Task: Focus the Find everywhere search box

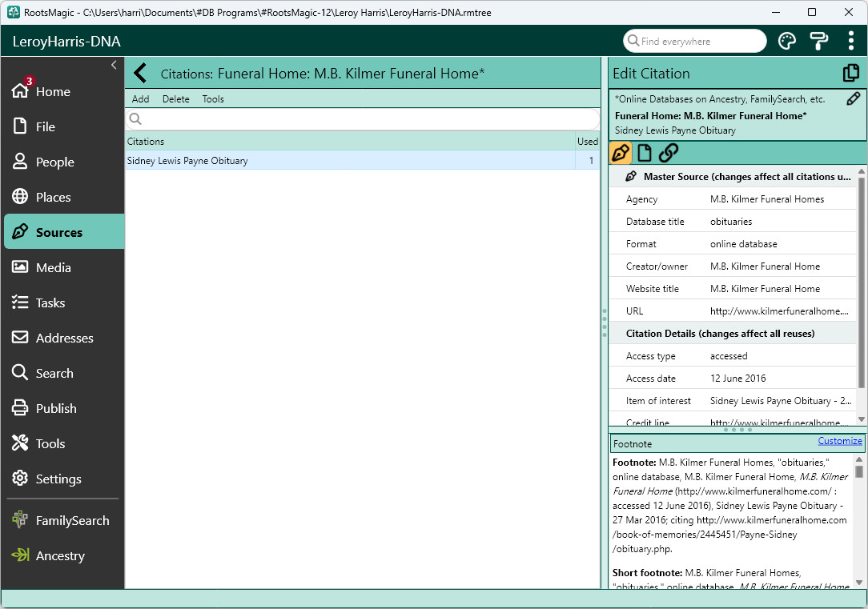Action: pyautogui.click(x=695, y=41)
